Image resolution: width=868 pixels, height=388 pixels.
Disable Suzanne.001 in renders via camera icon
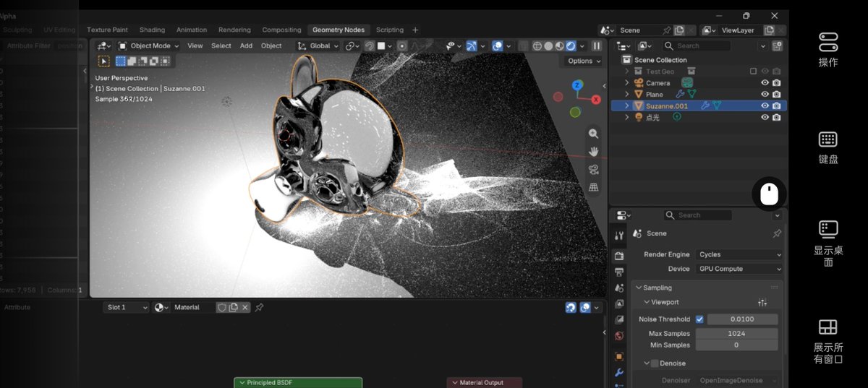point(776,105)
